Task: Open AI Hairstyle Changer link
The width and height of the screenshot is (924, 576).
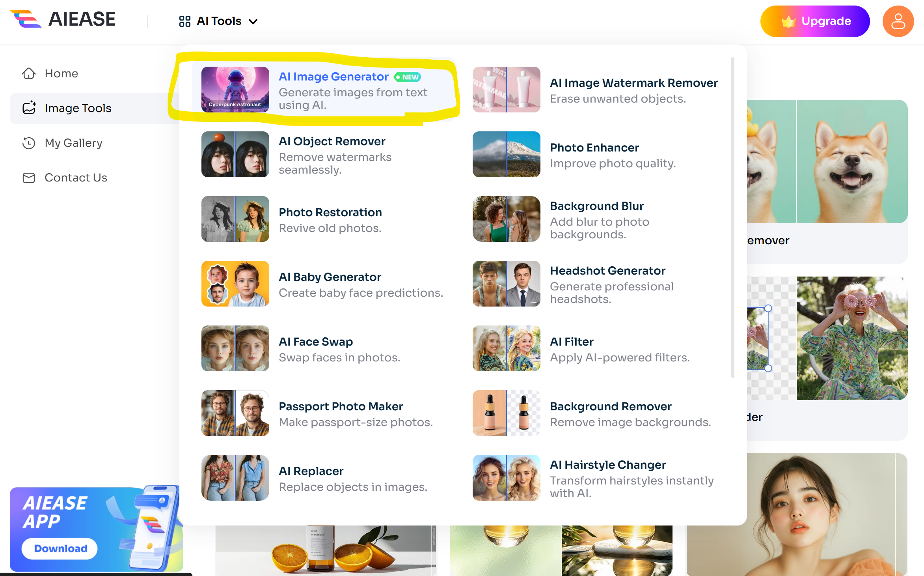Action: (607, 465)
